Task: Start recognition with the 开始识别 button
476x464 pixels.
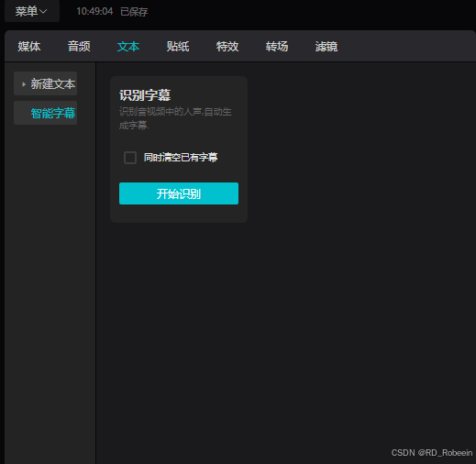Action: pos(179,193)
